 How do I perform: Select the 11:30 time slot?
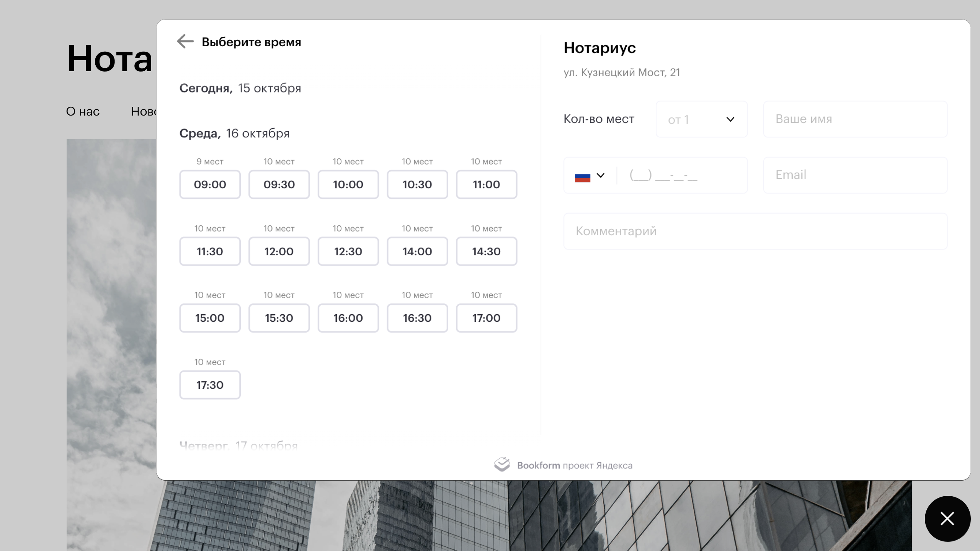click(x=210, y=251)
